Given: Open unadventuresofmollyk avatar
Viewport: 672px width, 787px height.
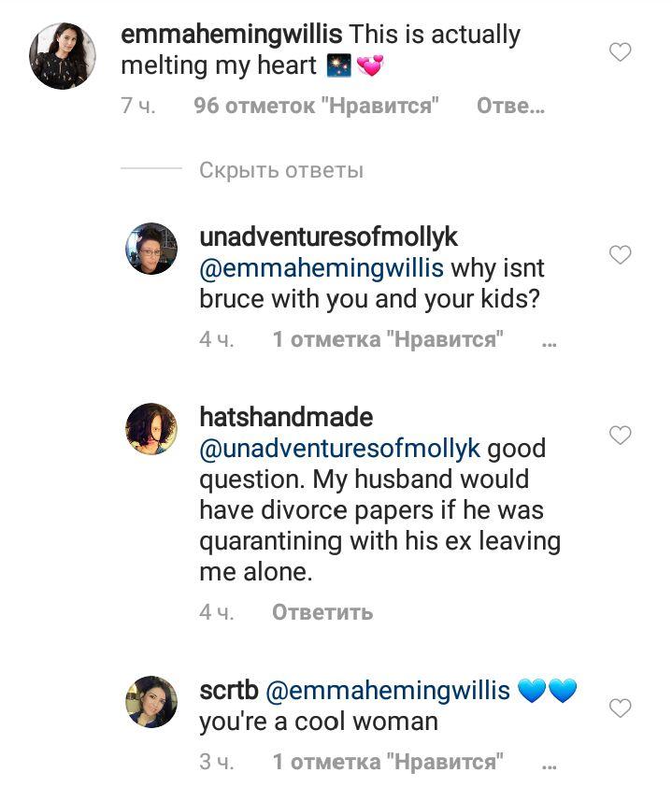Looking at the screenshot, I should click(151, 249).
